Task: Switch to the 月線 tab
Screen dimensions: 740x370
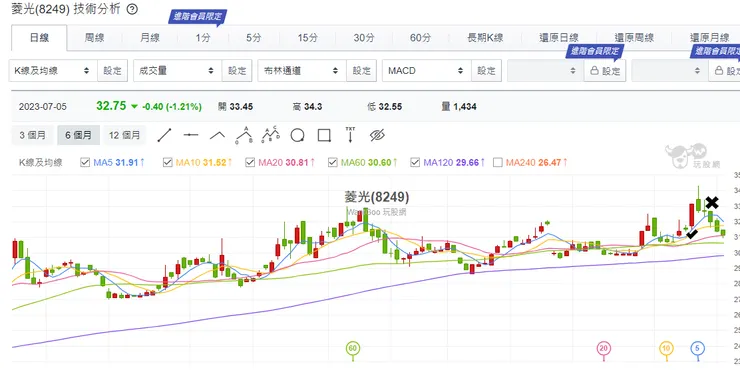Action: tap(150, 38)
